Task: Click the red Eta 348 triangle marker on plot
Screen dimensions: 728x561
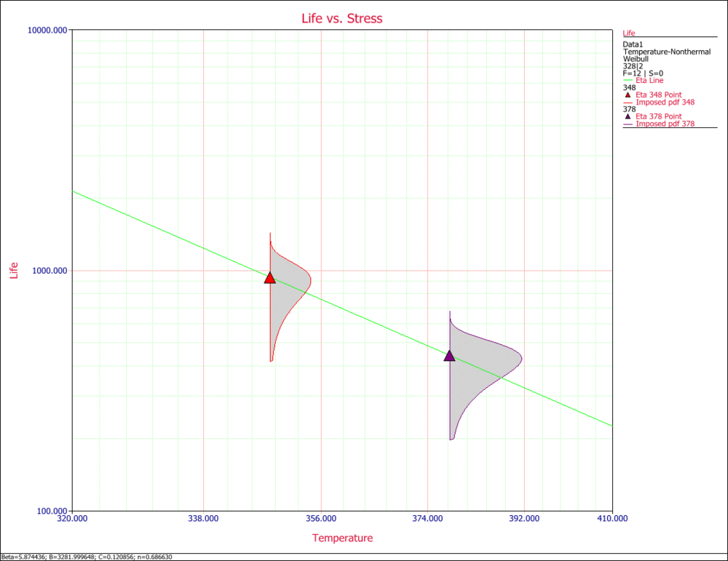Action: pos(270,278)
